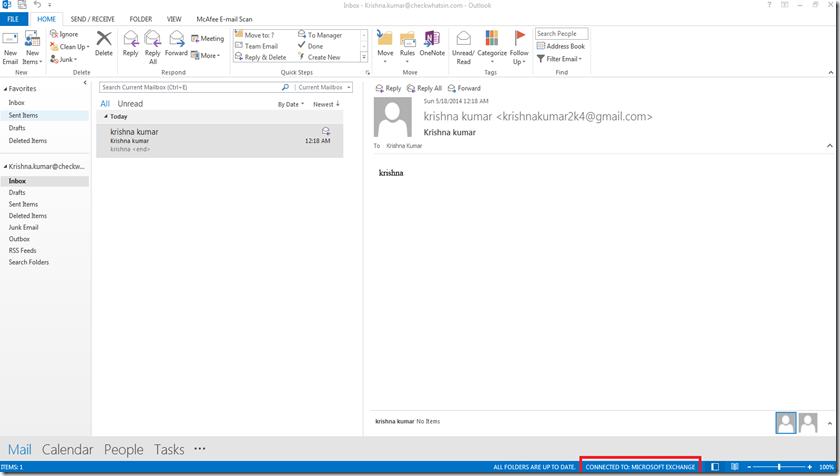
Task: Switch to the SEND / RECEIVE tab
Action: (92, 19)
